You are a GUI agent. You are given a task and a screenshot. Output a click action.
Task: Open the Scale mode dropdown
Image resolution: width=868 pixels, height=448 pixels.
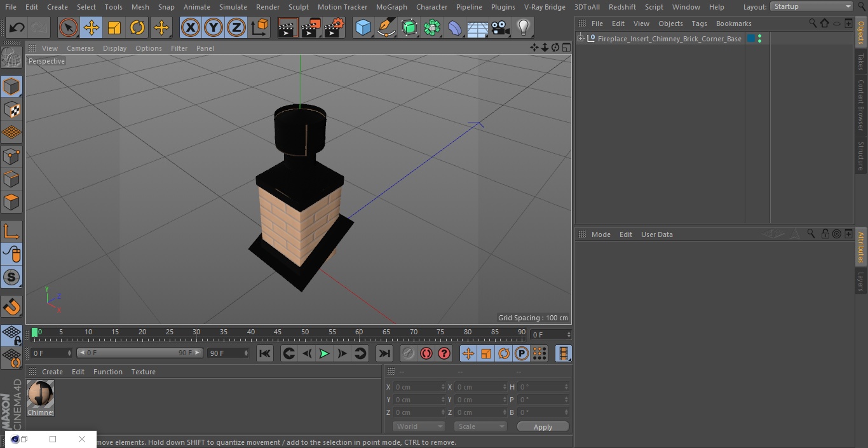pyautogui.click(x=480, y=426)
